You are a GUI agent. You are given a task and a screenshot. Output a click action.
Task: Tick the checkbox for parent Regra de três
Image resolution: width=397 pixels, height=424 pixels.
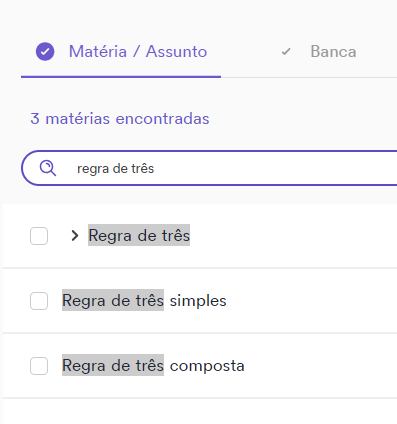[39, 236]
